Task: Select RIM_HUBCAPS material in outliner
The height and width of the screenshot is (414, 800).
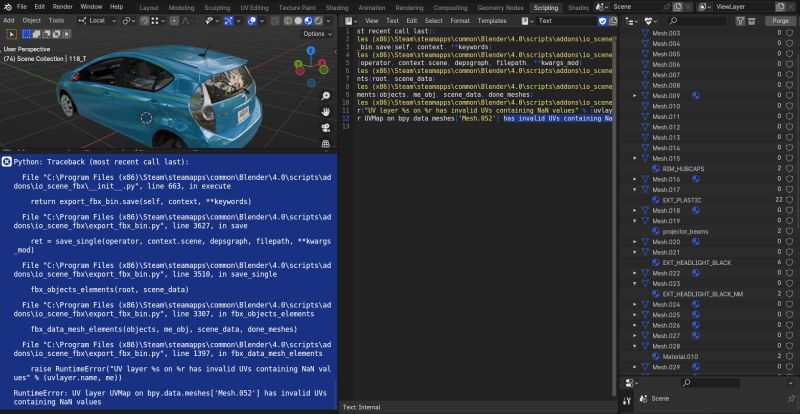Action: (x=682, y=168)
